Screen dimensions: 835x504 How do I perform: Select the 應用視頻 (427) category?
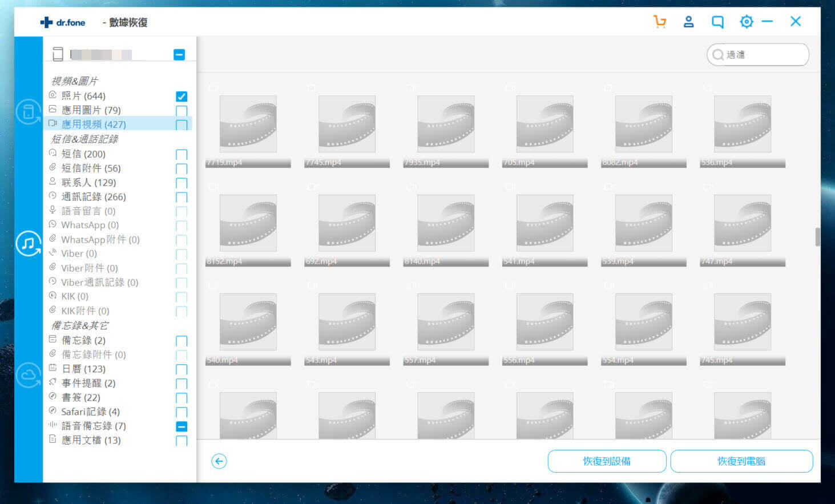94,124
